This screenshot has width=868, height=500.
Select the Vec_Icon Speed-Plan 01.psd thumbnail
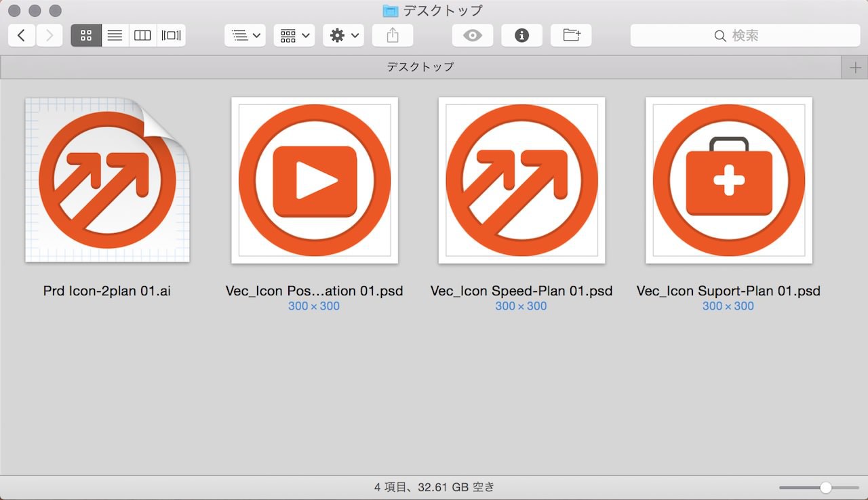521,180
